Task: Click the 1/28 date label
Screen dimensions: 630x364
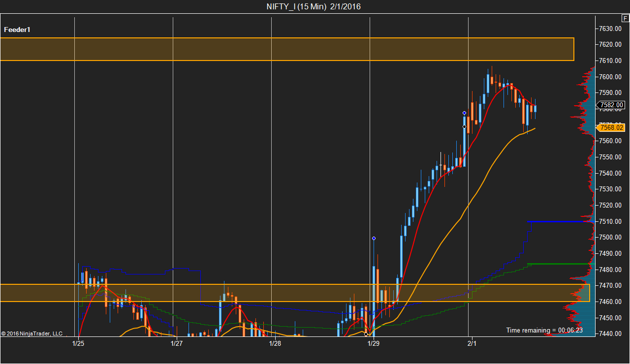Action: pos(275,343)
